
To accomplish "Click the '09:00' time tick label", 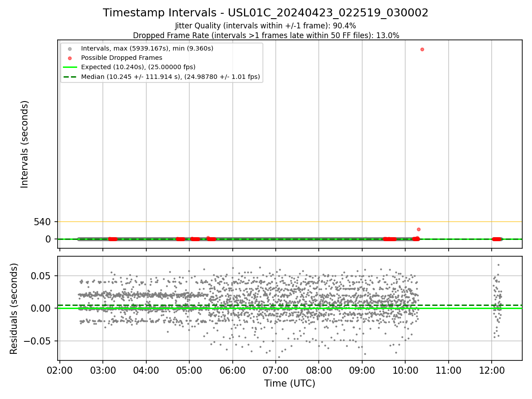I will coord(362,370).
